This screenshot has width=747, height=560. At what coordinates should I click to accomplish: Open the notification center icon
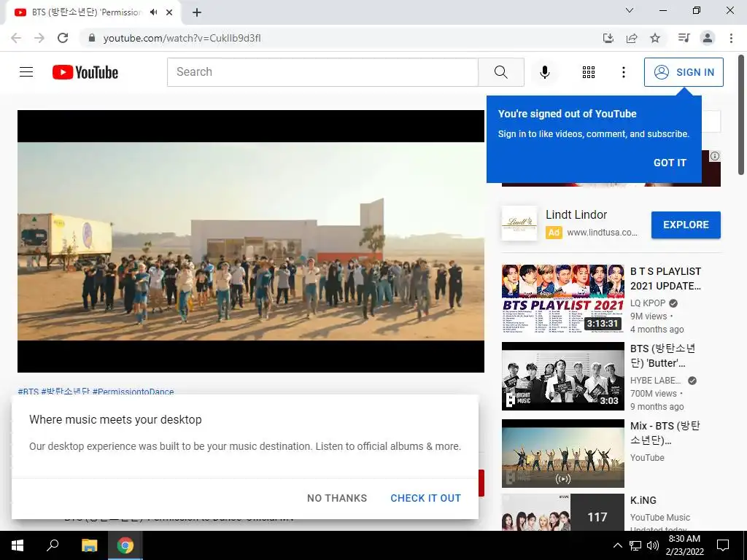[723, 545]
